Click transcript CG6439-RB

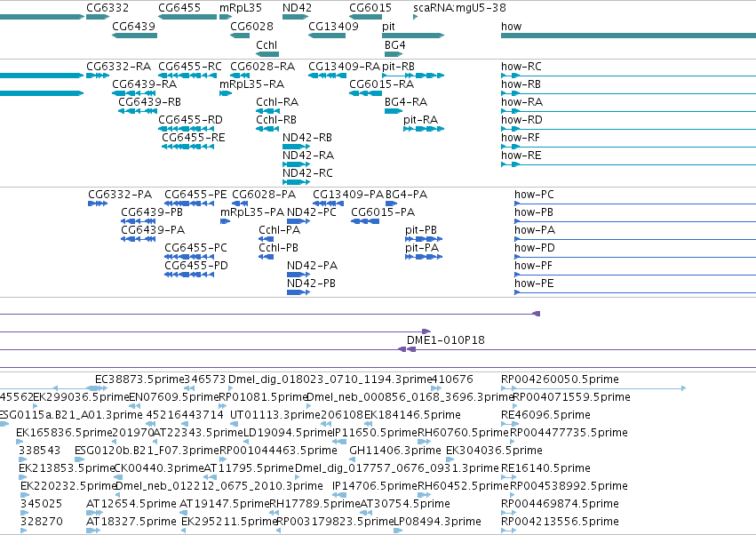149,102
